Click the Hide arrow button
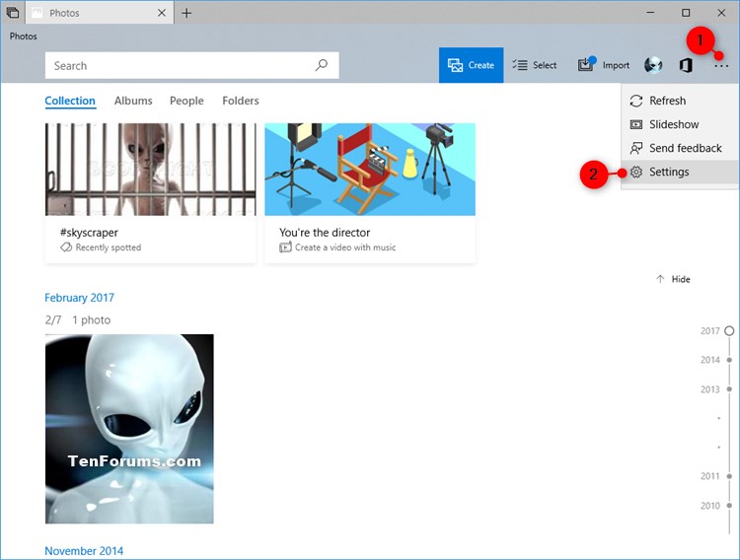740x560 pixels. pyautogui.click(x=674, y=279)
